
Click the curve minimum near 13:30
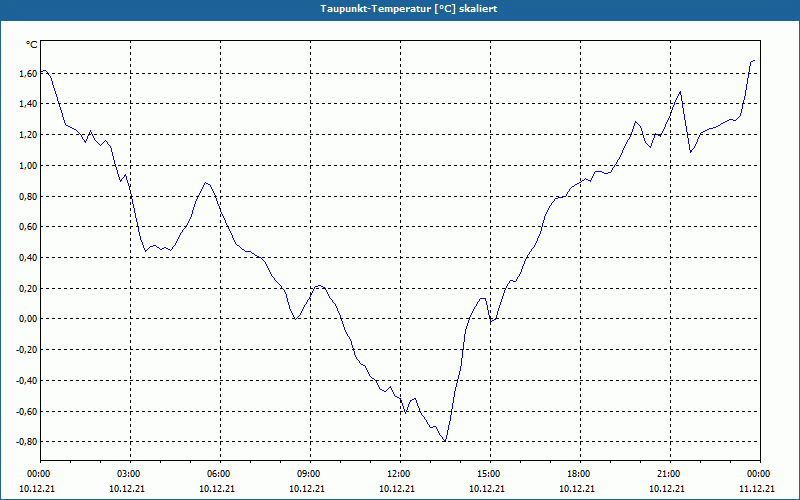(445, 441)
